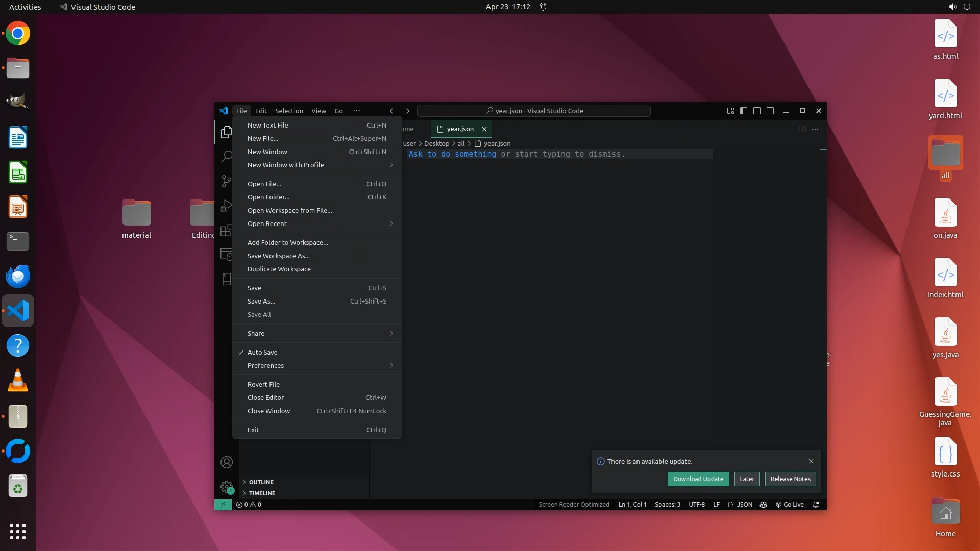Open the Manage gear icon

pyautogui.click(x=227, y=487)
